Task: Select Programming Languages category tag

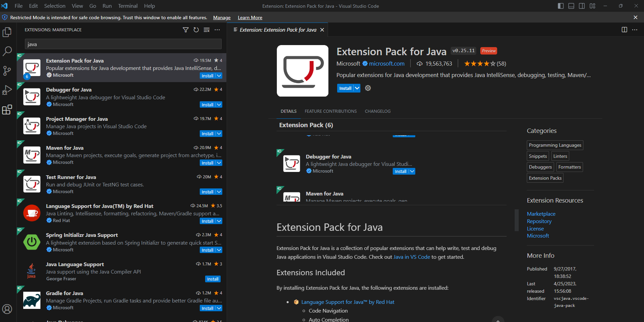Action: (x=555, y=145)
